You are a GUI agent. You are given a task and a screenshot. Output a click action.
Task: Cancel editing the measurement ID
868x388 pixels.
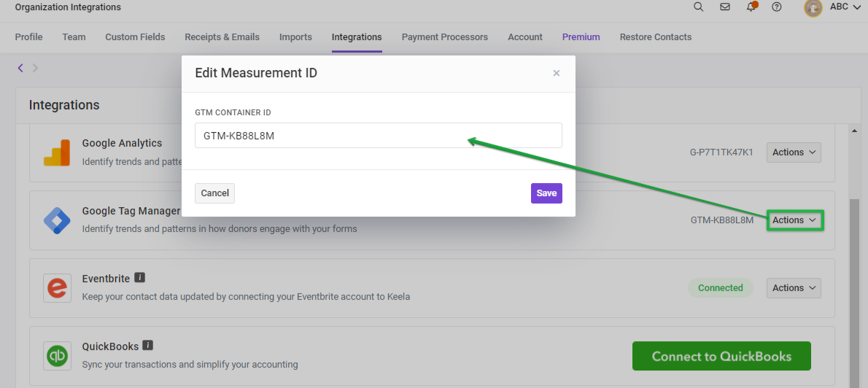point(214,193)
